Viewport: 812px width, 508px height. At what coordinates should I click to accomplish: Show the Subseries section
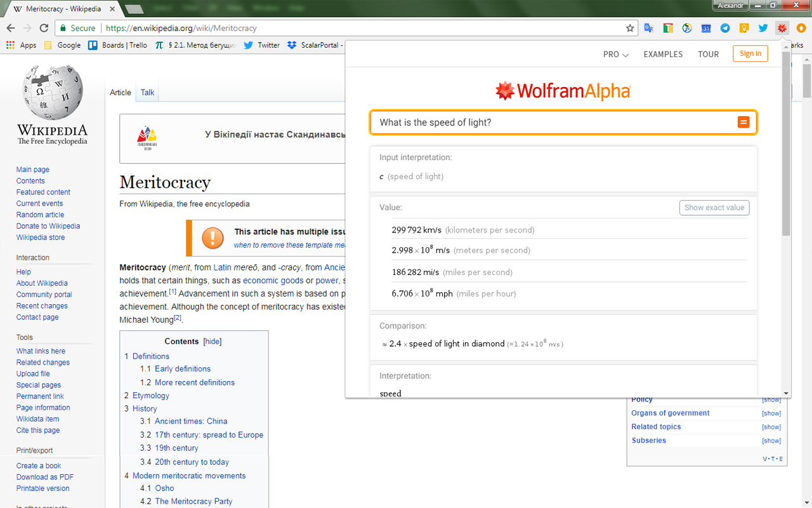point(771,441)
